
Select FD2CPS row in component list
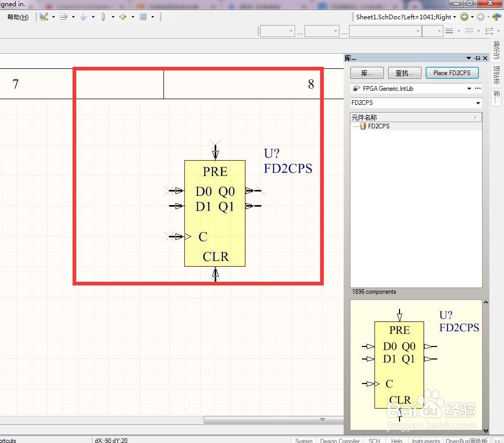pos(416,126)
